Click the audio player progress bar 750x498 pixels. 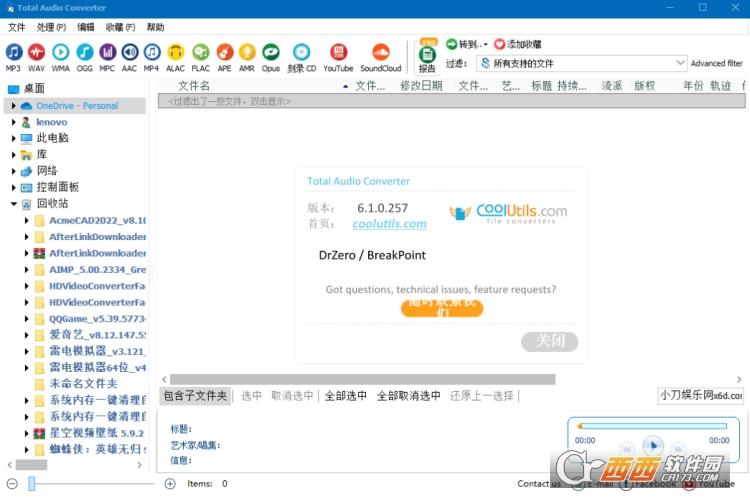pyautogui.click(x=652, y=426)
